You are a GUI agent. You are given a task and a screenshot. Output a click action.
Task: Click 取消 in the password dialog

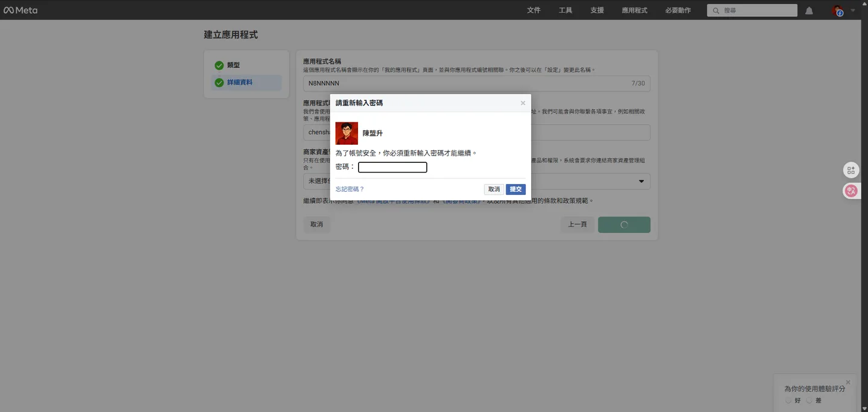[494, 189]
